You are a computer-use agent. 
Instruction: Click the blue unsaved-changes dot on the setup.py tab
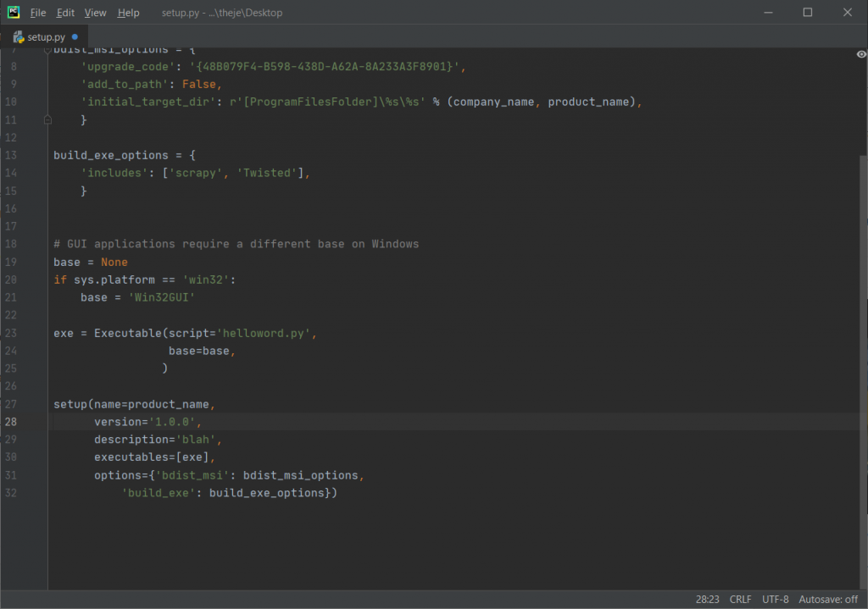pos(75,37)
